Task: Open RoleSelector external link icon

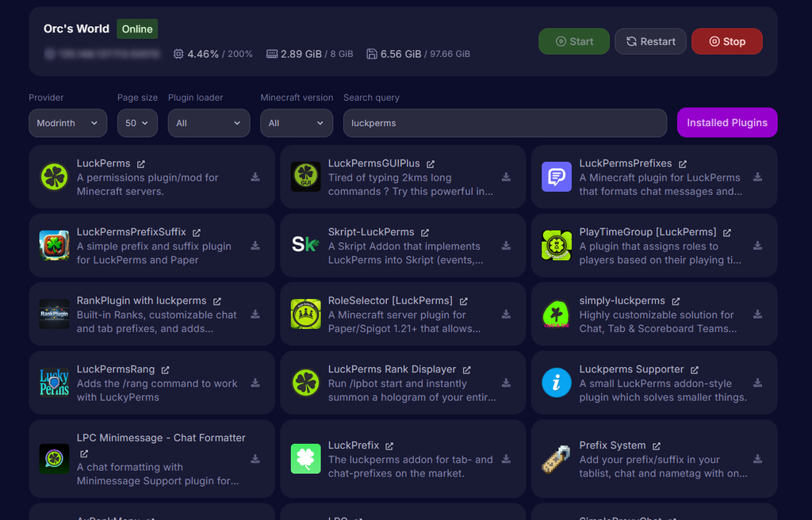Action: 463,301
